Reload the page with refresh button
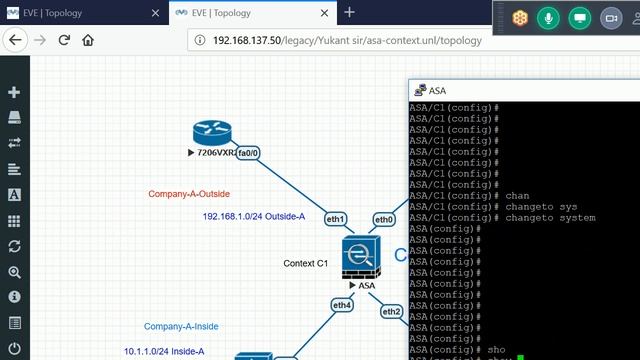The width and height of the screenshot is (640, 360). click(x=64, y=40)
